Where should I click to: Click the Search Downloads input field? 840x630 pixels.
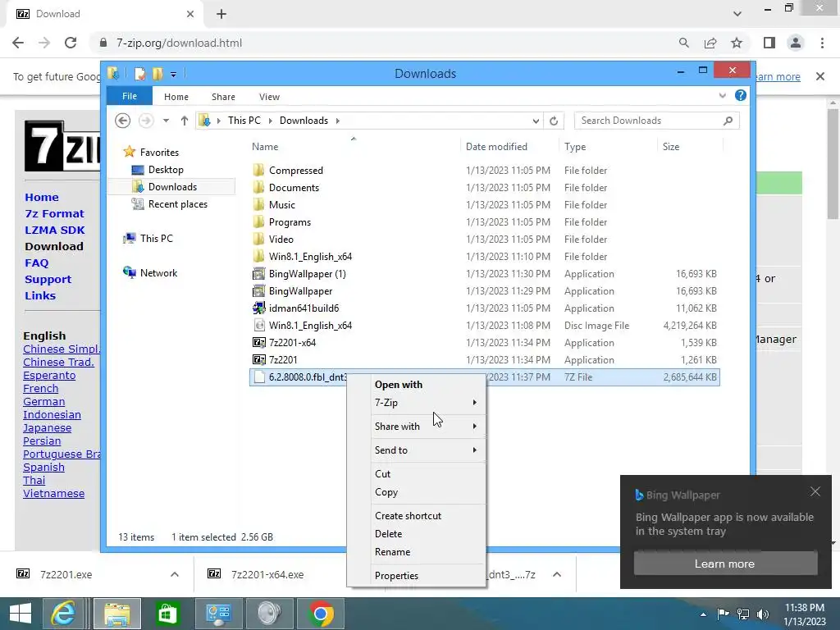[x=650, y=121]
